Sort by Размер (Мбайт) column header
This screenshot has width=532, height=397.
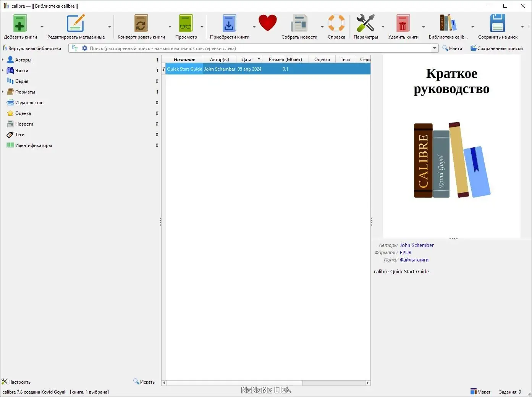point(285,59)
